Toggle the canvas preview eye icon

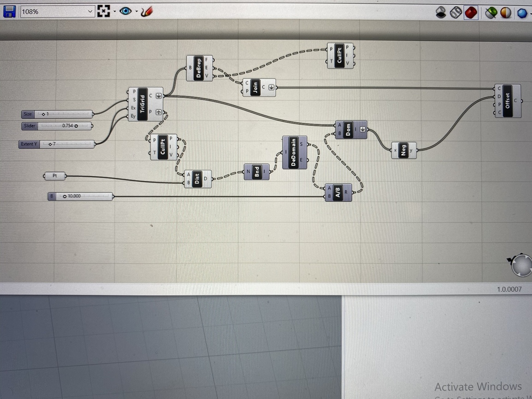[x=125, y=11]
